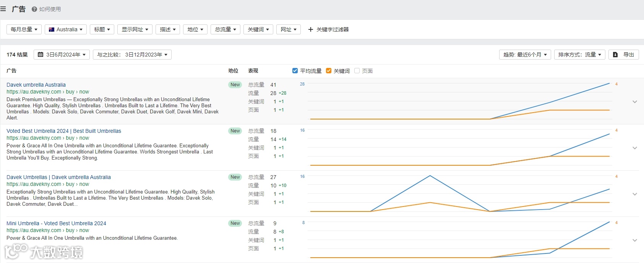The width and height of the screenshot is (644, 263).
Task: Click the 关键字过滤器 button
Action: [x=329, y=29]
